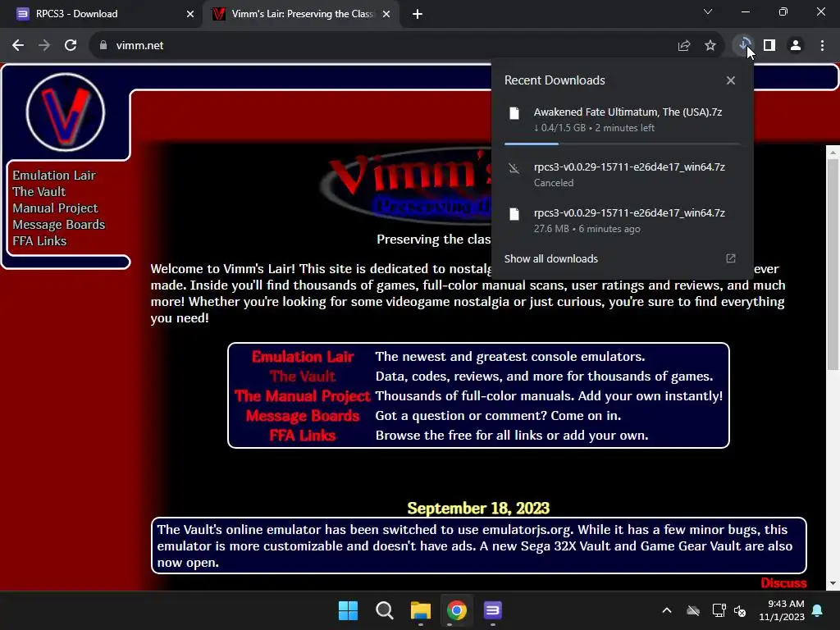This screenshot has width=840, height=630.
Task: Open Windows taskbar search
Action: pos(384,610)
